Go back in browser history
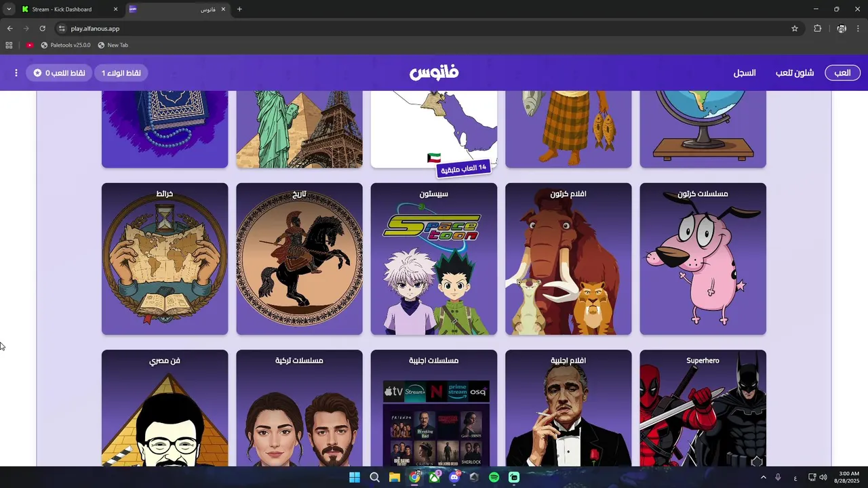 [9, 28]
